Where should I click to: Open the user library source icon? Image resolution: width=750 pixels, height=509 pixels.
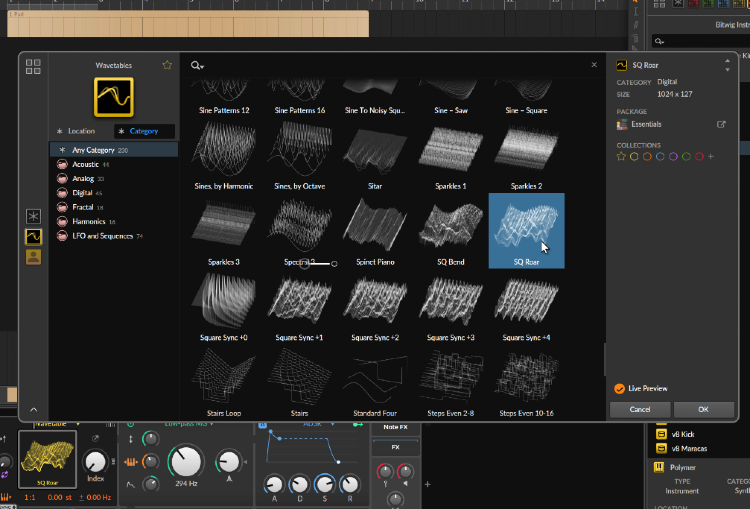point(33,257)
